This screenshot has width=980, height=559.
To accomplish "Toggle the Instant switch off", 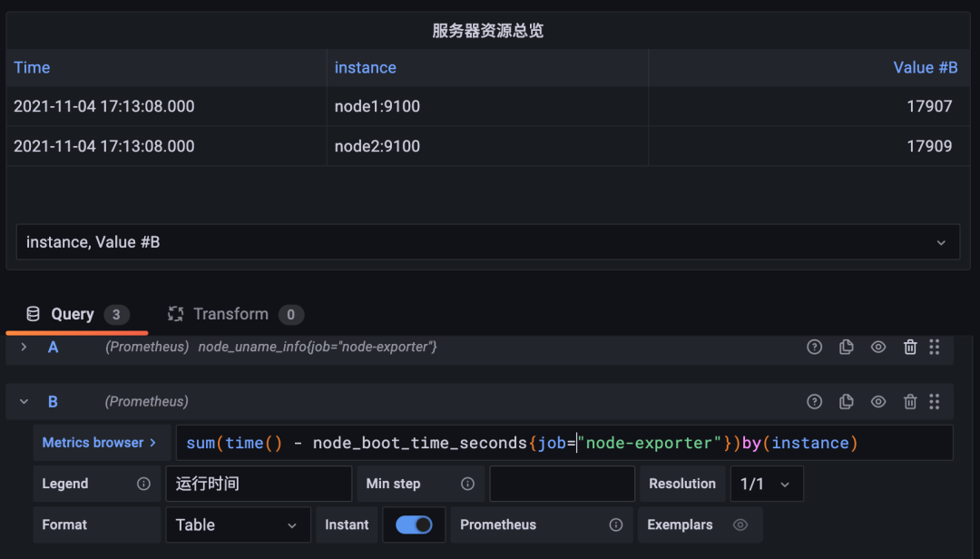I will click(414, 525).
